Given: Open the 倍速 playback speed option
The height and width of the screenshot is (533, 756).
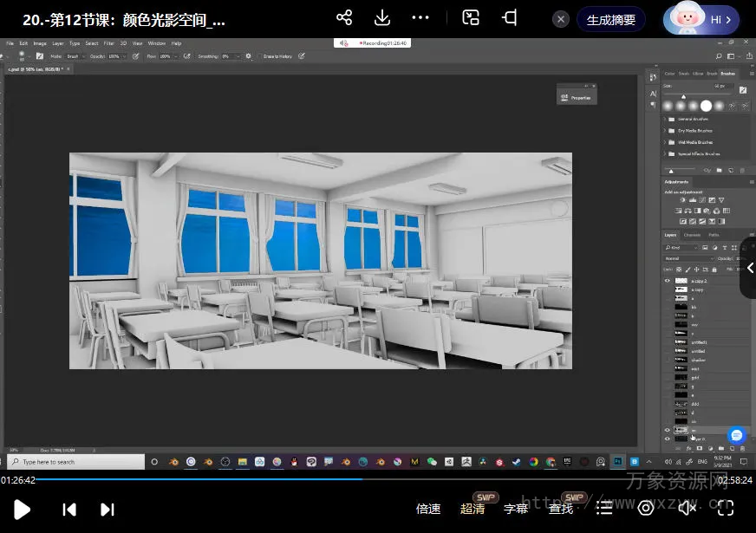Looking at the screenshot, I should click(x=428, y=509).
